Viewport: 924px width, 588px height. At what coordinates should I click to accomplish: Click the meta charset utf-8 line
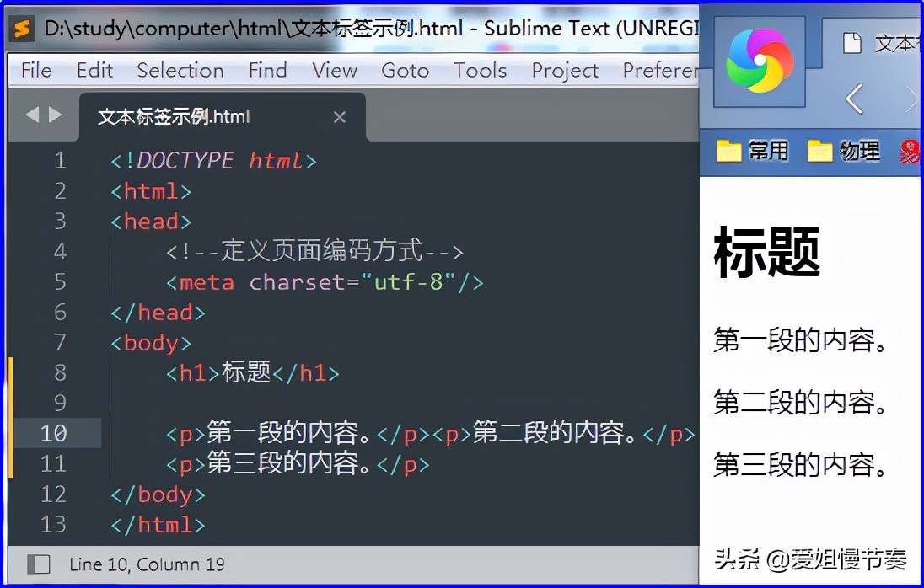tap(325, 282)
